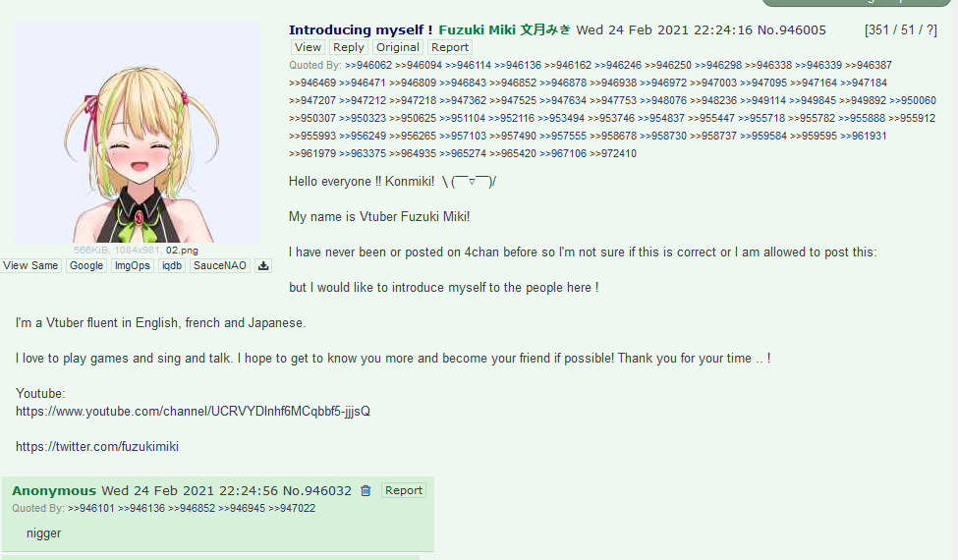Look up image on iqdb
Viewport: 958px width, 560px height.
pyautogui.click(x=172, y=265)
